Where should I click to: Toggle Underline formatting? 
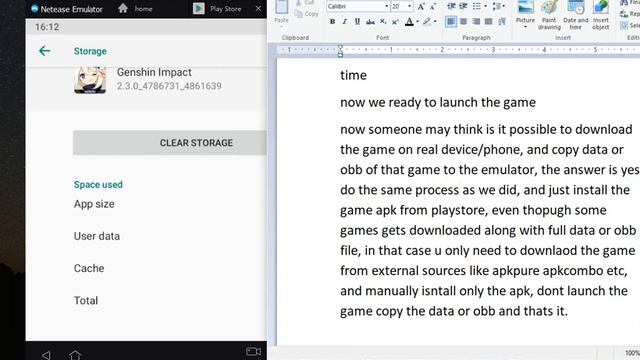tap(357, 22)
